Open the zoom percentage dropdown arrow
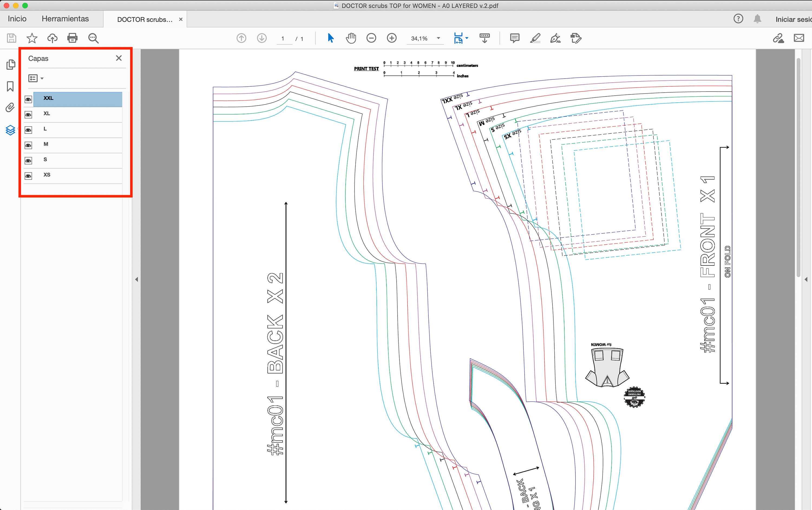This screenshot has height=510, width=812. pyautogui.click(x=438, y=38)
